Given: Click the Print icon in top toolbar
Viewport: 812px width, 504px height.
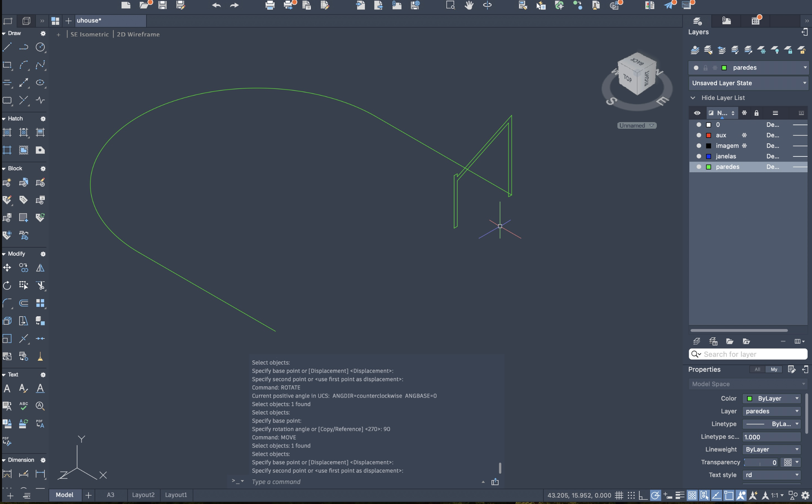Looking at the screenshot, I should 270,5.
